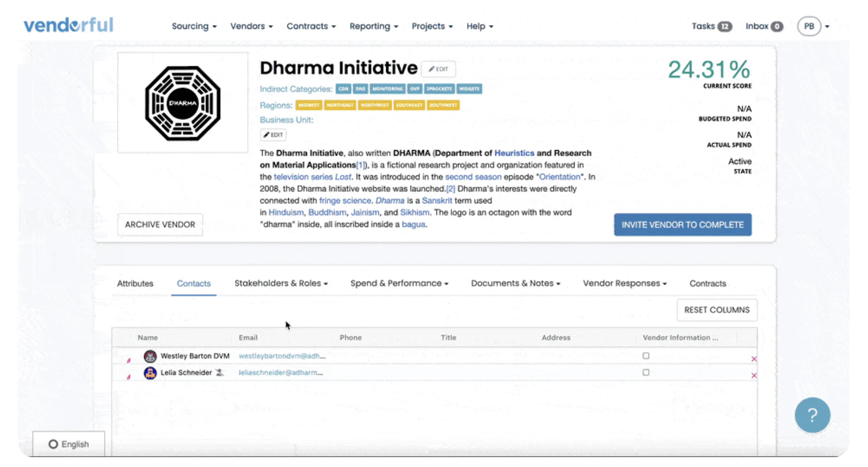
Task: Click Lelia Schneider's avatar icon
Action: click(x=150, y=373)
